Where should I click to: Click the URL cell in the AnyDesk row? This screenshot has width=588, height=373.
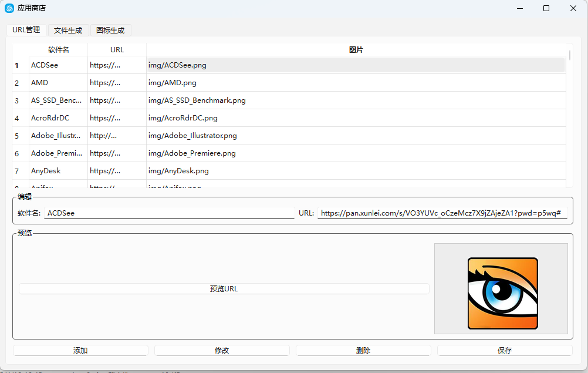[x=117, y=171]
